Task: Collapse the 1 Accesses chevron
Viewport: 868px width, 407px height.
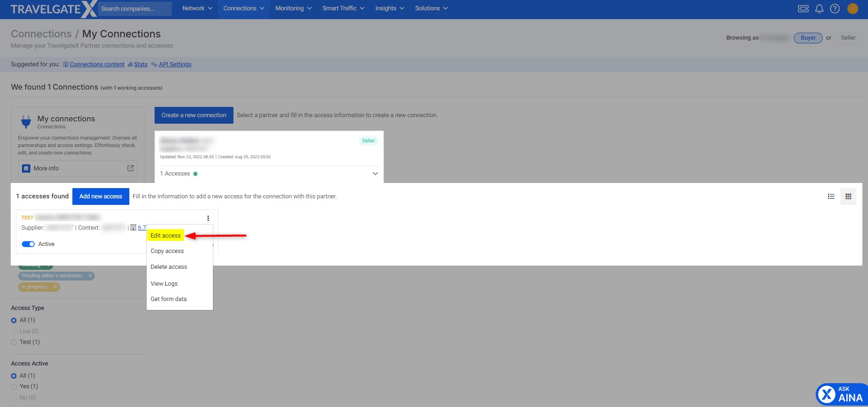Action: coord(375,174)
